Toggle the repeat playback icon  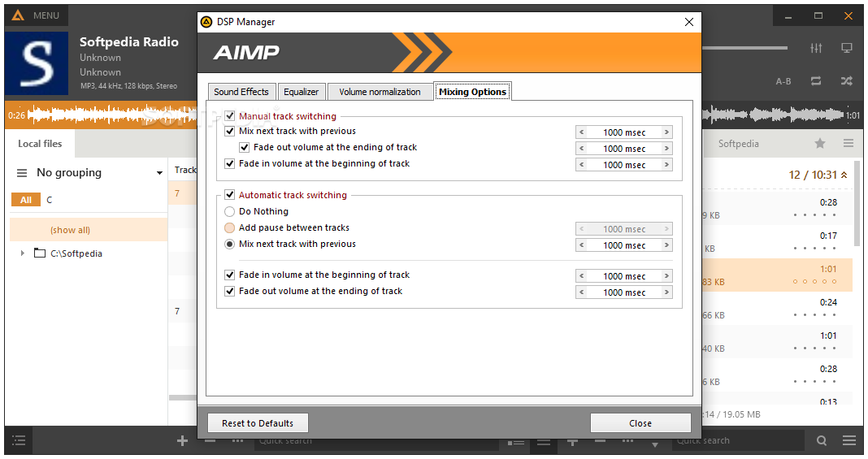[816, 81]
